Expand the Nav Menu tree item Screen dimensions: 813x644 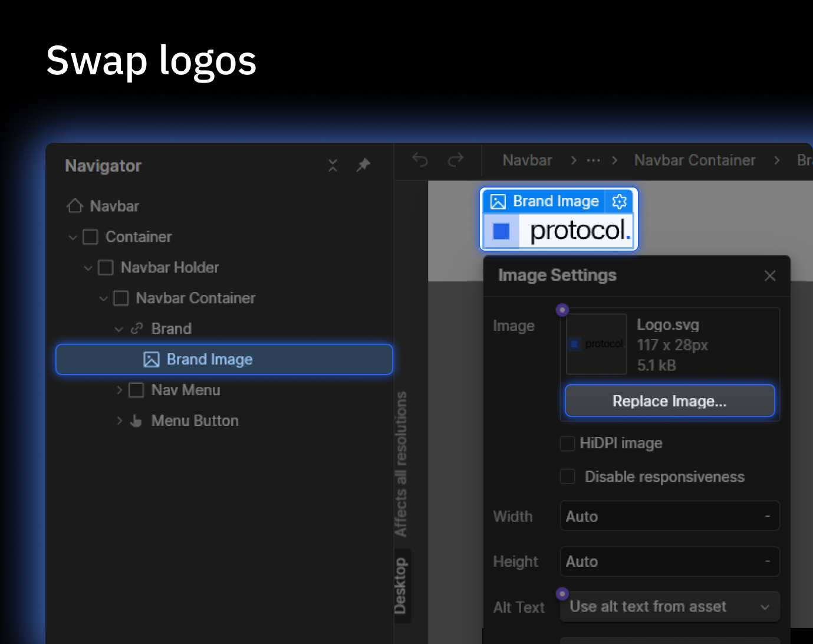point(120,390)
